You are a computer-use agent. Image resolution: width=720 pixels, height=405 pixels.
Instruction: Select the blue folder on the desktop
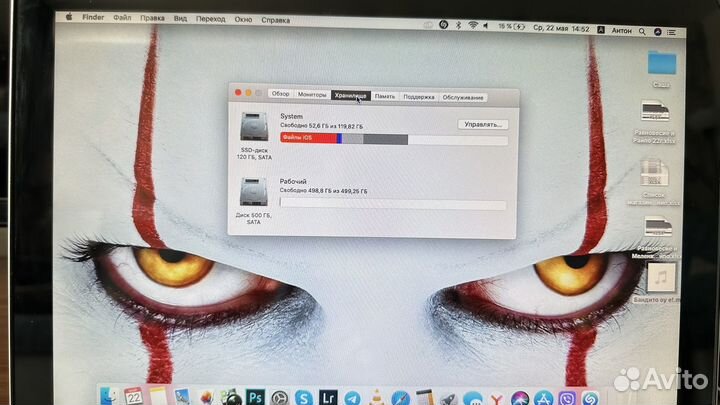pyautogui.click(x=662, y=62)
